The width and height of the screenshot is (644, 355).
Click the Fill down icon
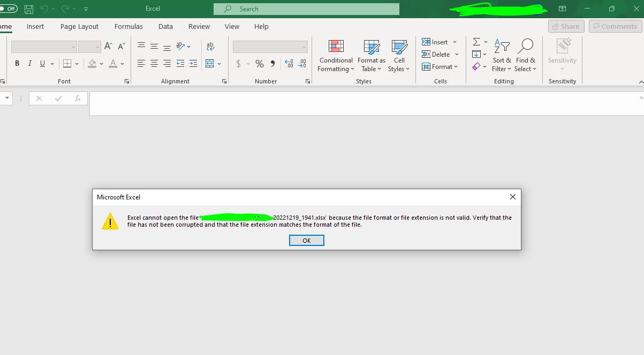pos(476,54)
